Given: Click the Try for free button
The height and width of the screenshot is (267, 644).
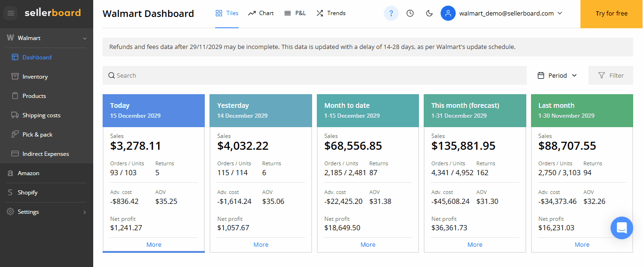Looking at the screenshot, I should click(612, 14).
